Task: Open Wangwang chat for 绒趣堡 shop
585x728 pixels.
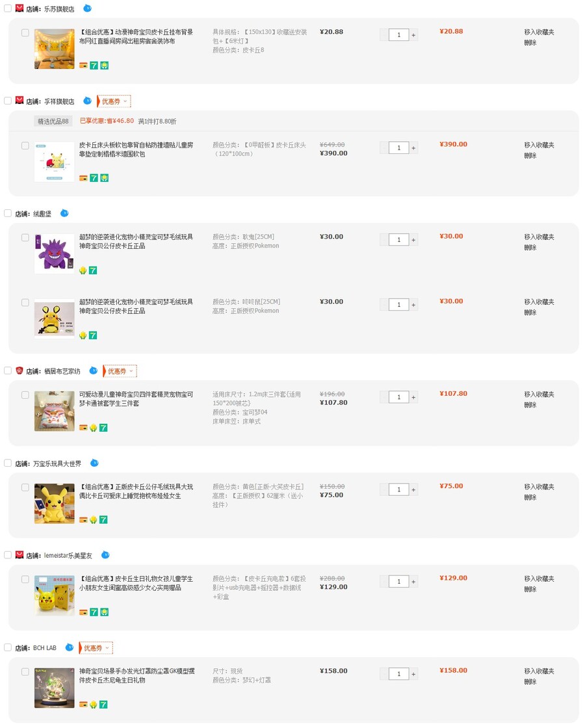Action: tap(64, 213)
